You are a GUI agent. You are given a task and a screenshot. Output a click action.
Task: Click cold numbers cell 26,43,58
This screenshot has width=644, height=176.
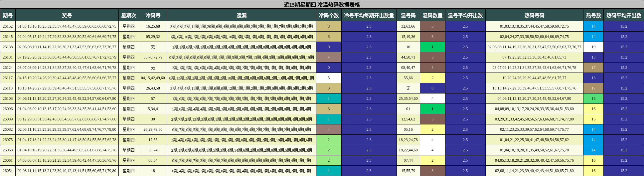pyautogui.click(x=153, y=88)
